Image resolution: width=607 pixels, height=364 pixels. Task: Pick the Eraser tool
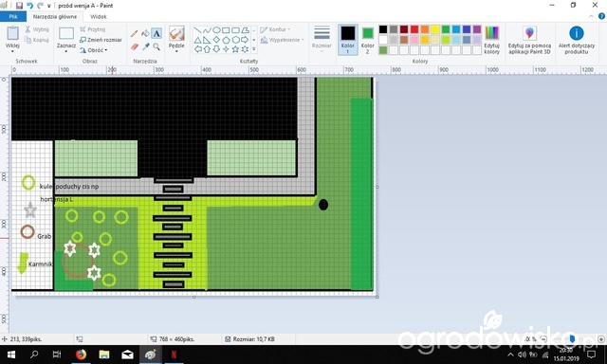(135, 46)
